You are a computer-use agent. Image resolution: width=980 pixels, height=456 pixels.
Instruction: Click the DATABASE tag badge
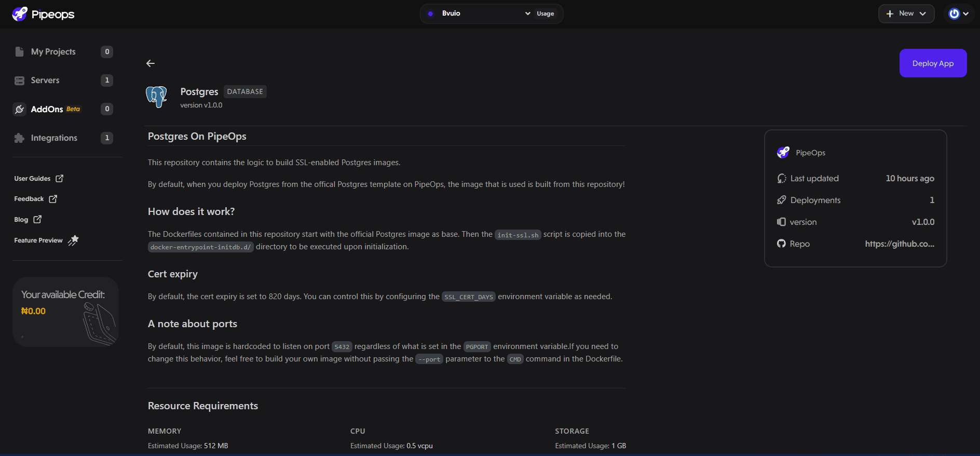tap(245, 91)
